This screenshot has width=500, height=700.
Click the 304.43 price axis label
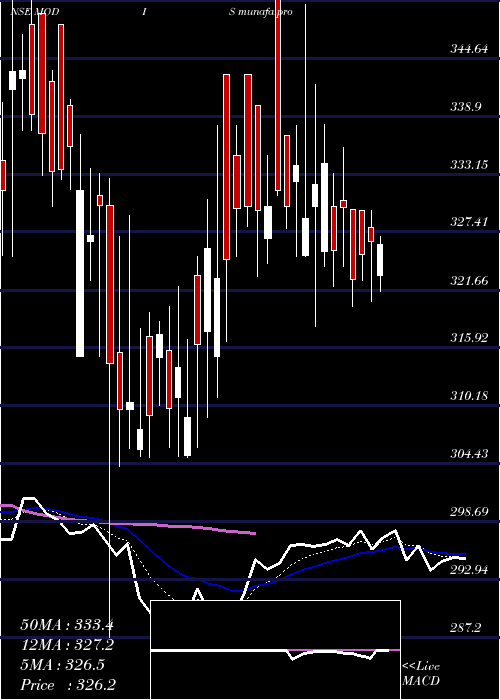tap(469, 454)
